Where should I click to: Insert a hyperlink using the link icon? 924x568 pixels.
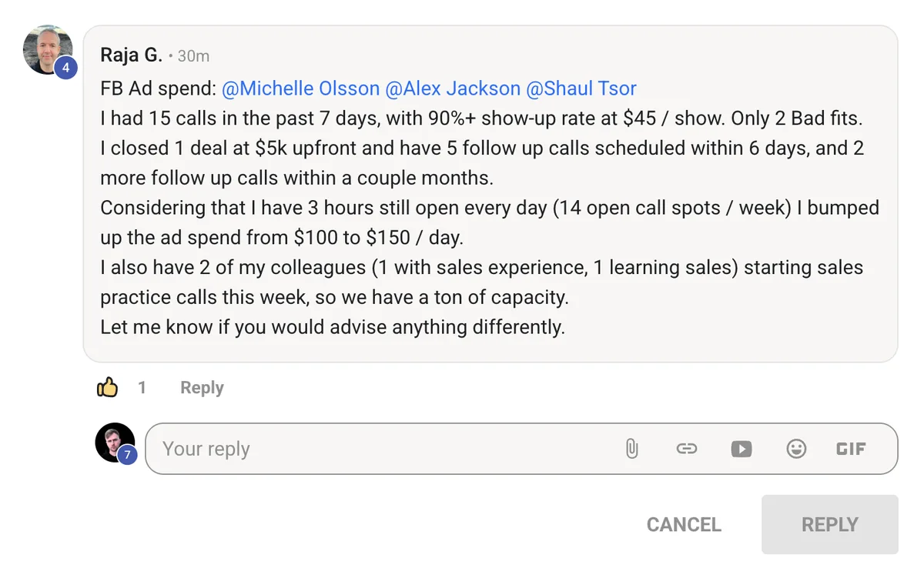click(x=686, y=449)
